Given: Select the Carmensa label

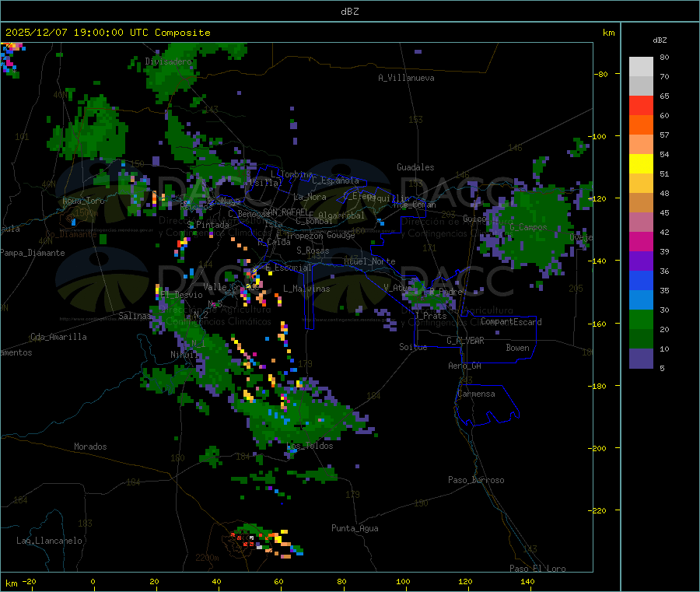Looking at the screenshot, I should tap(476, 394).
